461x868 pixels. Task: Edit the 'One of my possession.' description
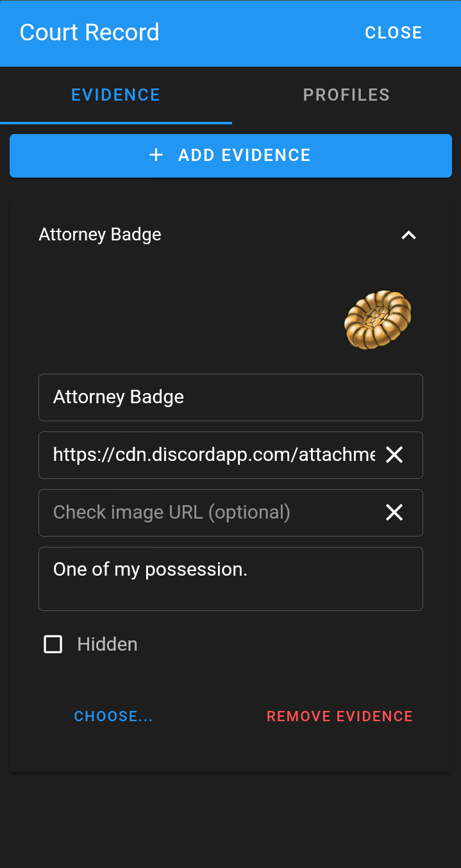pyautogui.click(x=231, y=578)
